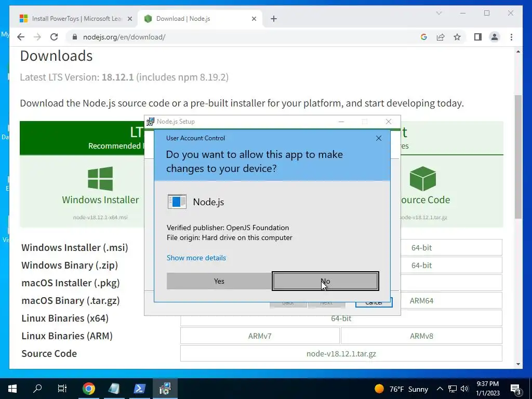
Task: Reload the nodejs.org page
Action: click(x=54, y=37)
